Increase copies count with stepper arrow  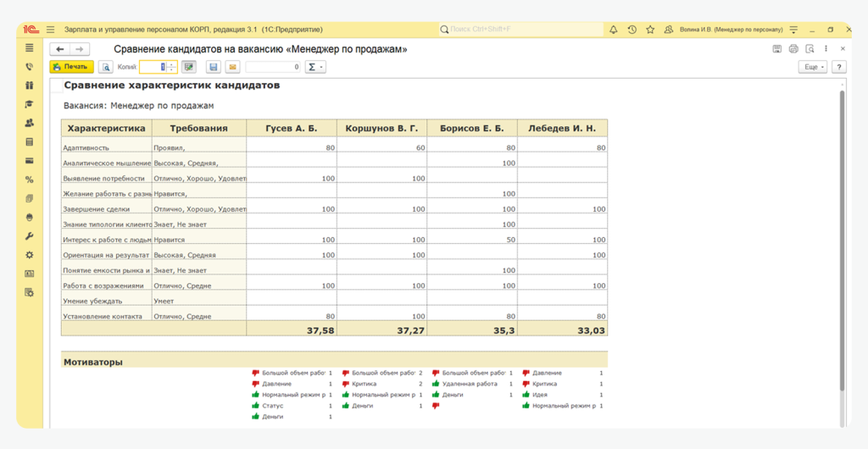point(172,64)
